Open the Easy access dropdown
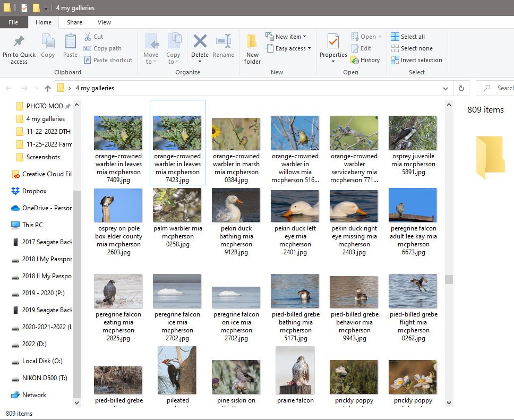This screenshot has width=514, height=420. (288, 48)
